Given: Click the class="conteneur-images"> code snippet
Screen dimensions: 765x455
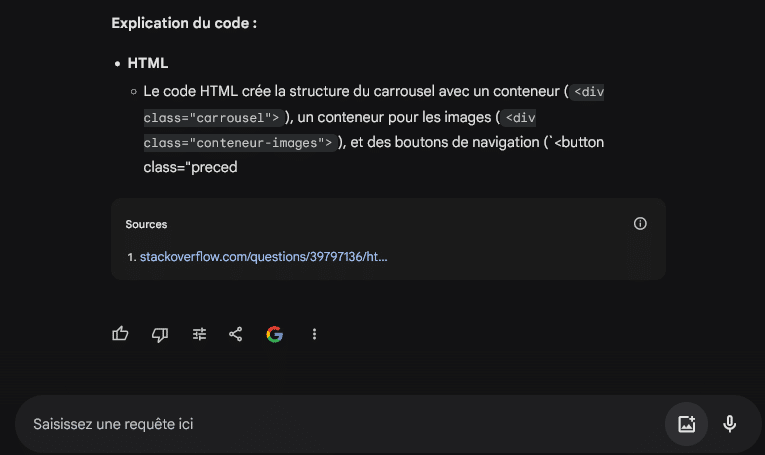Looking at the screenshot, I should tap(240, 143).
